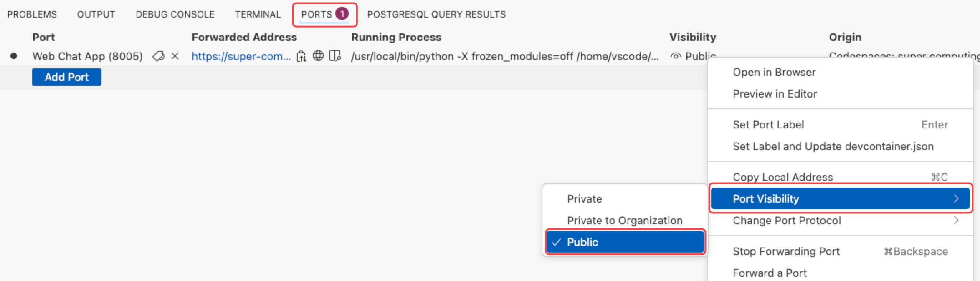
Task: Switch to the TERMINAL tab
Action: pos(258,14)
